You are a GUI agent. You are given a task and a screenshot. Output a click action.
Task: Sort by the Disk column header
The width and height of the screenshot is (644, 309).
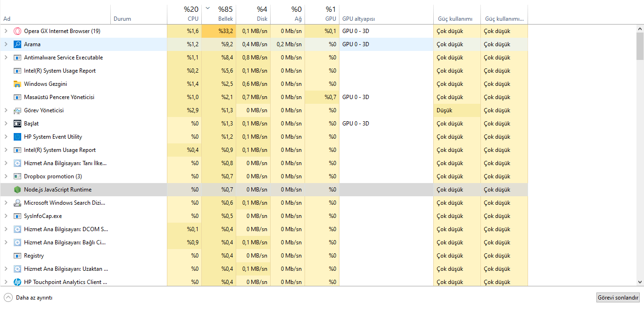pyautogui.click(x=258, y=14)
